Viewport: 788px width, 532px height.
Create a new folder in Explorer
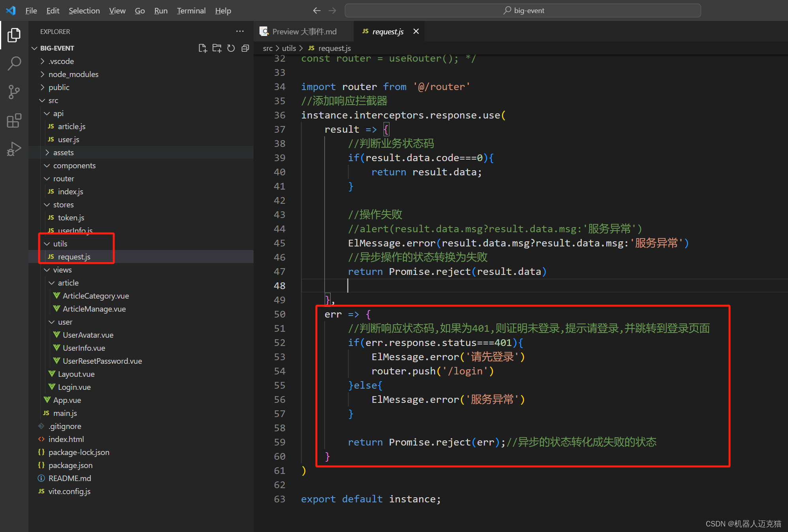pos(217,48)
